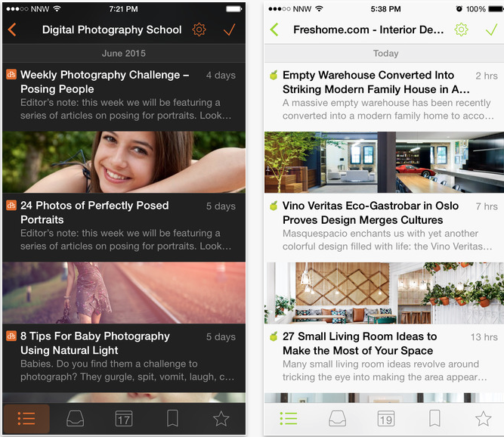Click feed icon beside 24 Photos article
Screen dimensions: 504x437
tap(11, 205)
